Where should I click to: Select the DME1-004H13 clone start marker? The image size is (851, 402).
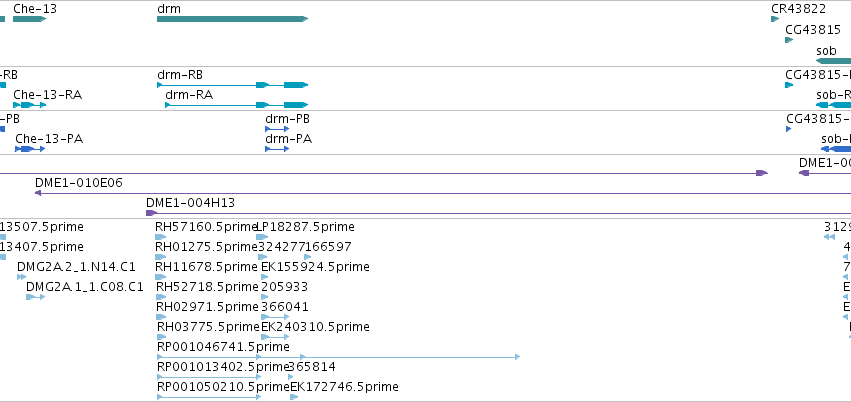tap(151, 213)
